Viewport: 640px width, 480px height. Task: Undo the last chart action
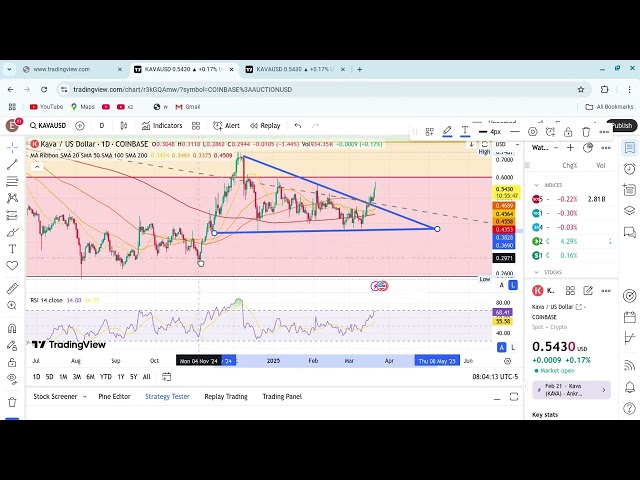298,126
